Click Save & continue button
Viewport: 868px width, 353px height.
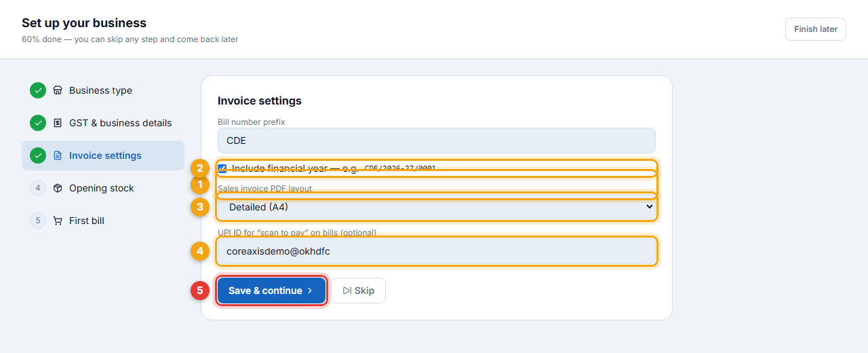coord(271,291)
